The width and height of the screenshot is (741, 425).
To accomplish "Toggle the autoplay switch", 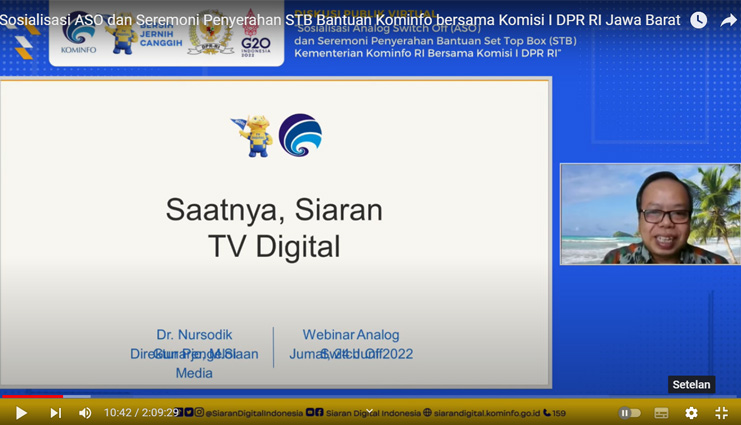I will 629,413.
